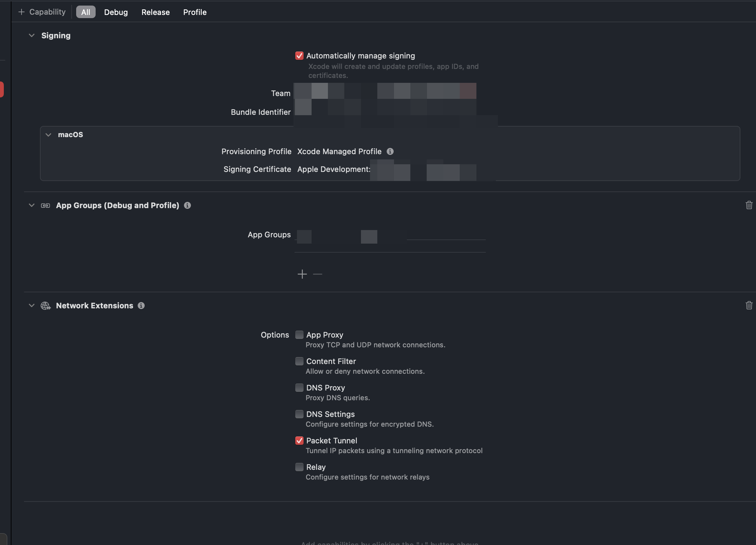Viewport: 756px width, 545px height.
Task: Click info icon next to App Groups heading
Action: click(x=187, y=205)
